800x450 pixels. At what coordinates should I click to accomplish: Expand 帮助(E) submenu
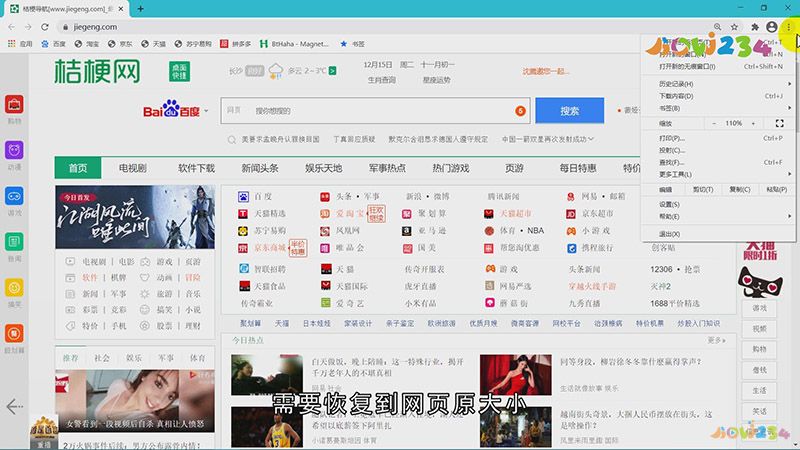(x=718, y=216)
